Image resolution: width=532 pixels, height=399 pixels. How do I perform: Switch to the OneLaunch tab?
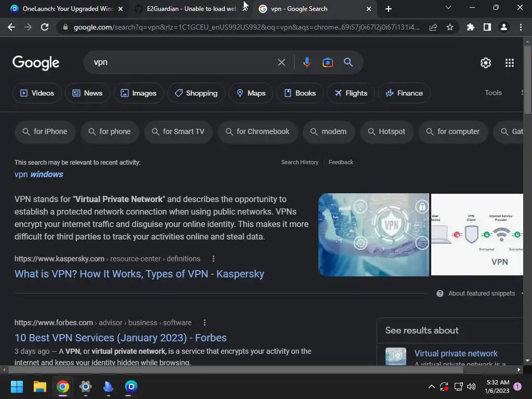(x=64, y=9)
